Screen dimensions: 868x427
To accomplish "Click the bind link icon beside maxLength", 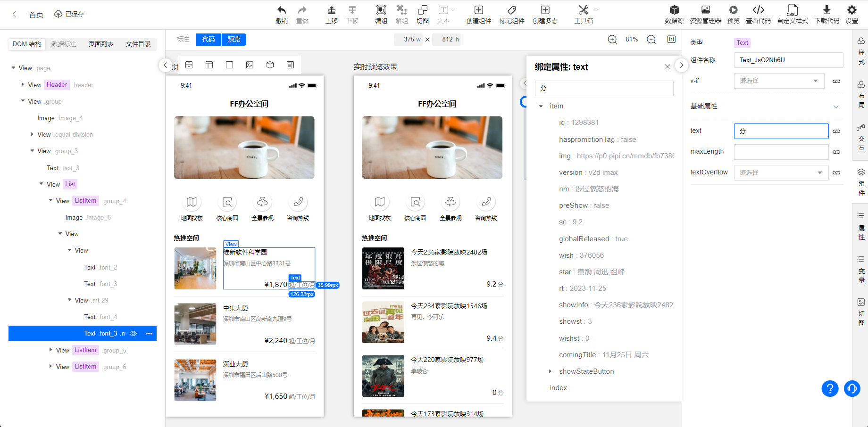I will (836, 152).
